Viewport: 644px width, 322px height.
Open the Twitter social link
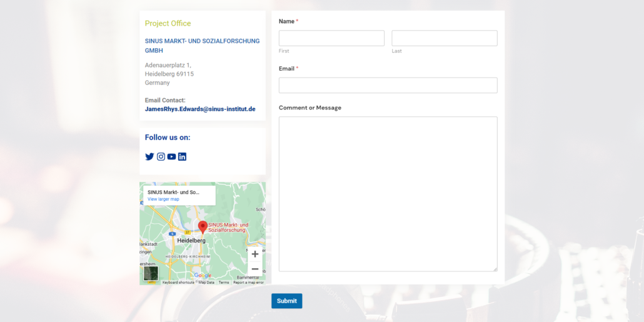[149, 156]
